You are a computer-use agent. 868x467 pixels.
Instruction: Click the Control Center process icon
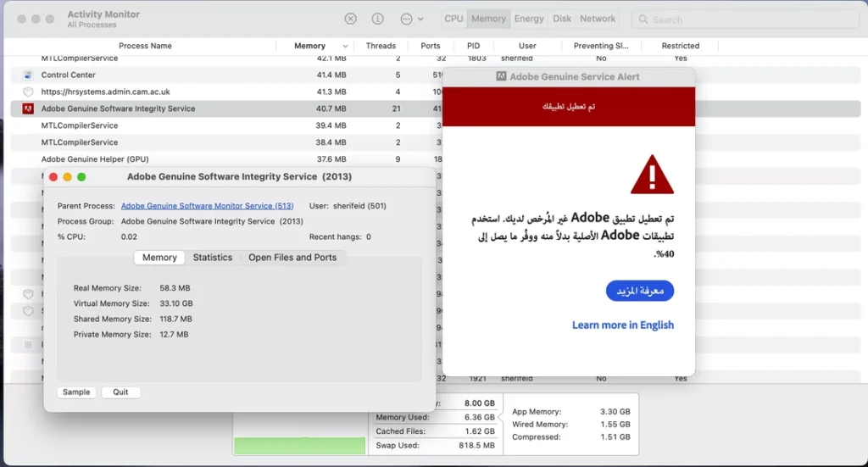pos(28,75)
